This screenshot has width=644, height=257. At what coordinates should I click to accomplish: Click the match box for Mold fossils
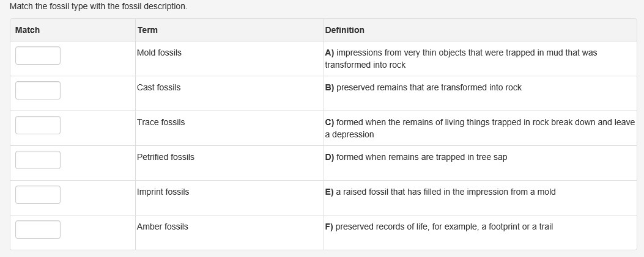[x=38, y=56]
